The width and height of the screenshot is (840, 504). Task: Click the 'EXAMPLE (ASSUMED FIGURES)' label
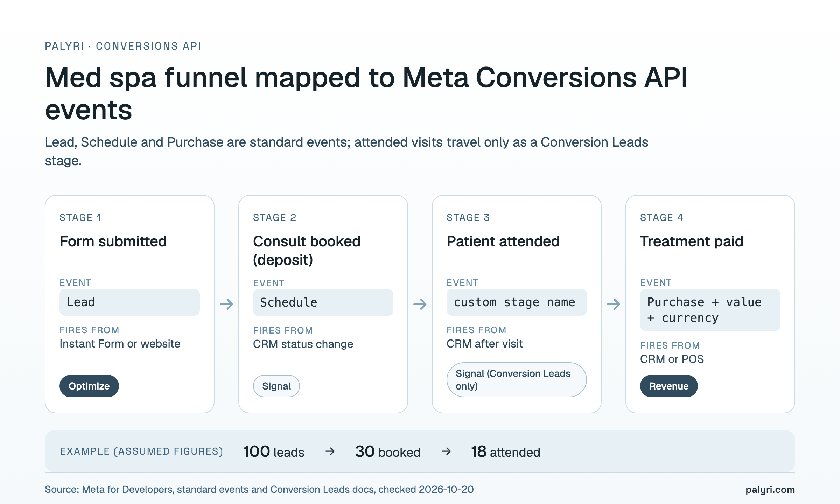point(142,451)
